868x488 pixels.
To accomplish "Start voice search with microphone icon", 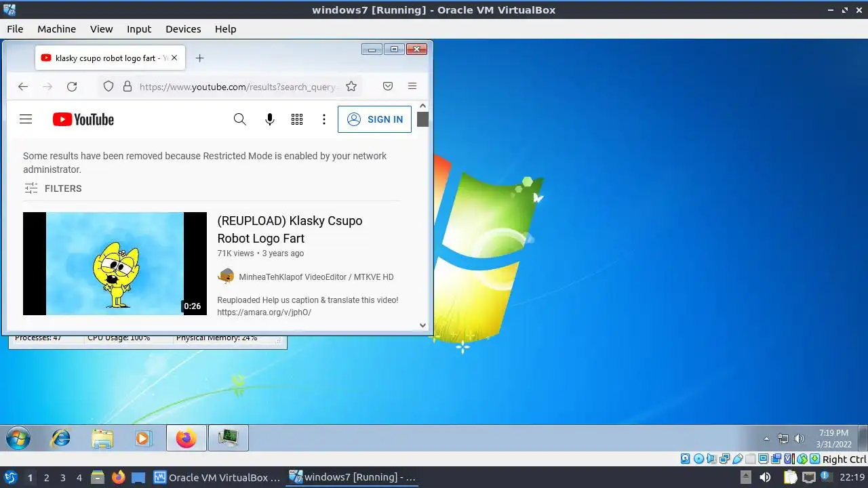I will 269,119.
